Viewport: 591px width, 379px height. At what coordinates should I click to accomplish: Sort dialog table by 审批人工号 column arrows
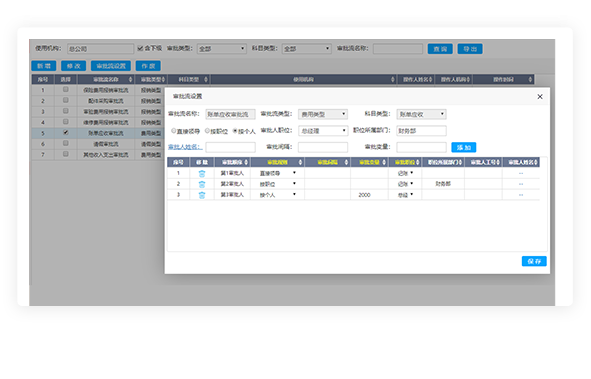[x=498, y=162]
